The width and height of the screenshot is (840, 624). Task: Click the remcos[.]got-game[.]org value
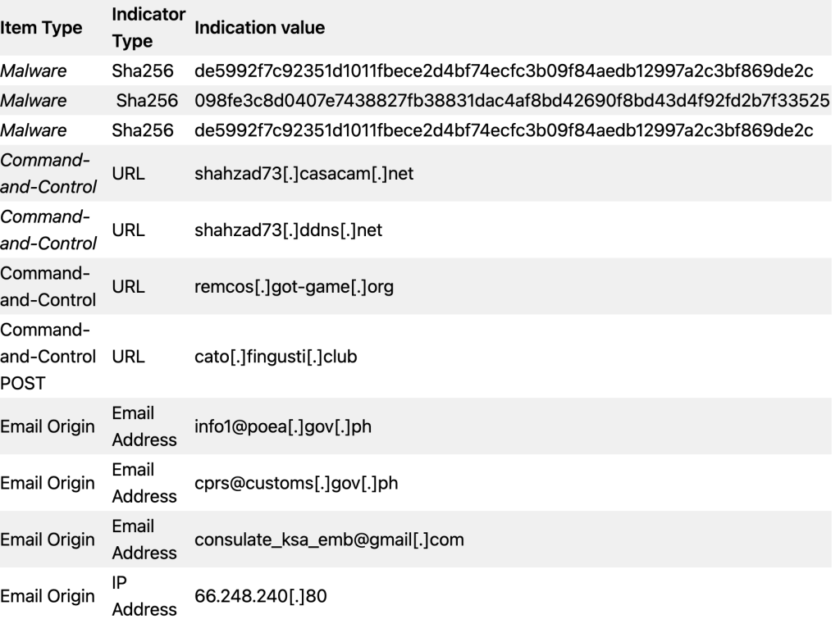pos(294,287)
